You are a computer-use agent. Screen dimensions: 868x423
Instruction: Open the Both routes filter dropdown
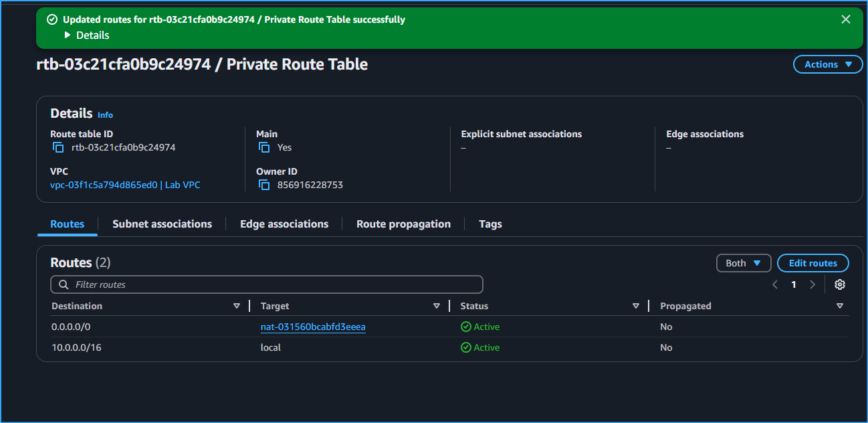(x=743, y=262)
